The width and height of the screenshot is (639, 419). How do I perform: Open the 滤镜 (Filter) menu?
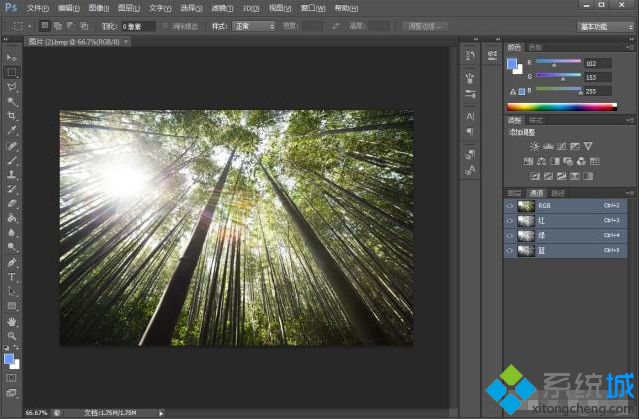point(222,8)
